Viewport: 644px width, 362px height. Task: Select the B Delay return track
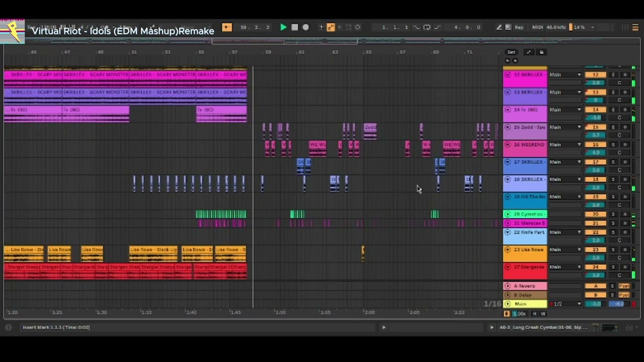point(525,295)
